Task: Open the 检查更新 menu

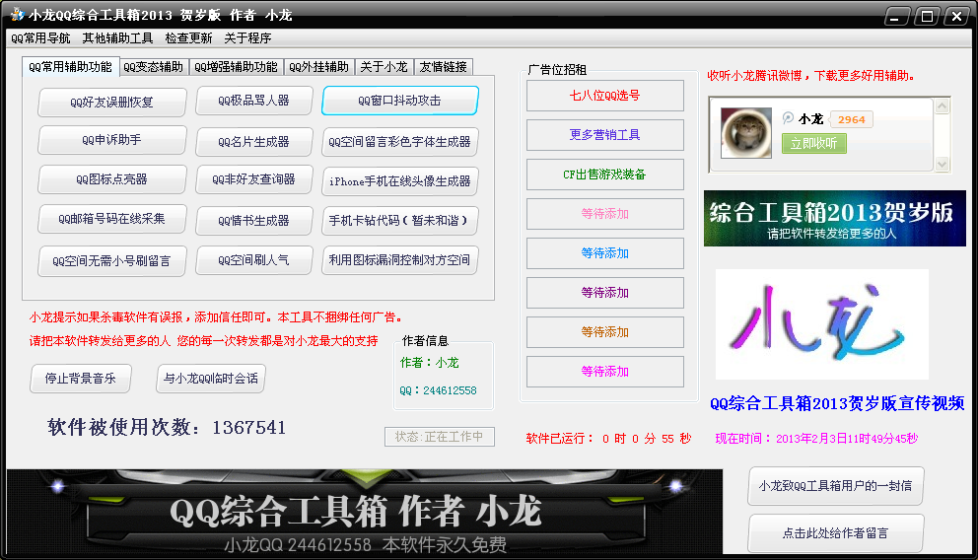Action: click(x=188, y=38)
